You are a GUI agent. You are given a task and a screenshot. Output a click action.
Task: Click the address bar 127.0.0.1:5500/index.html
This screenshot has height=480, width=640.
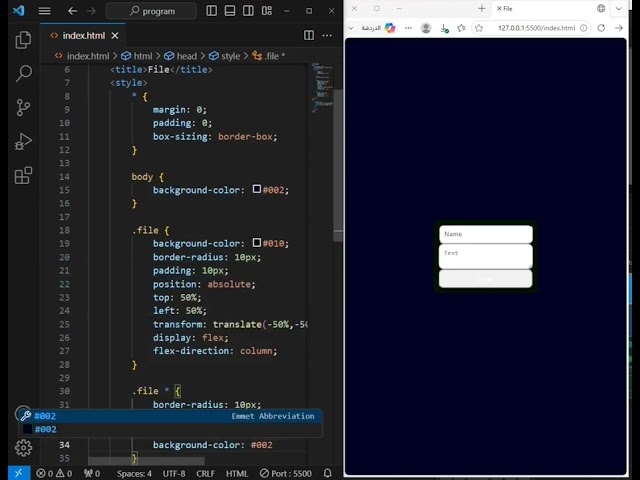pos(536,28)
